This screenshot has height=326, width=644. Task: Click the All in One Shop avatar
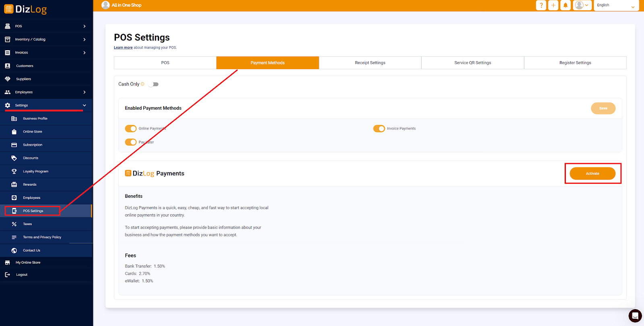pos(105,5)
